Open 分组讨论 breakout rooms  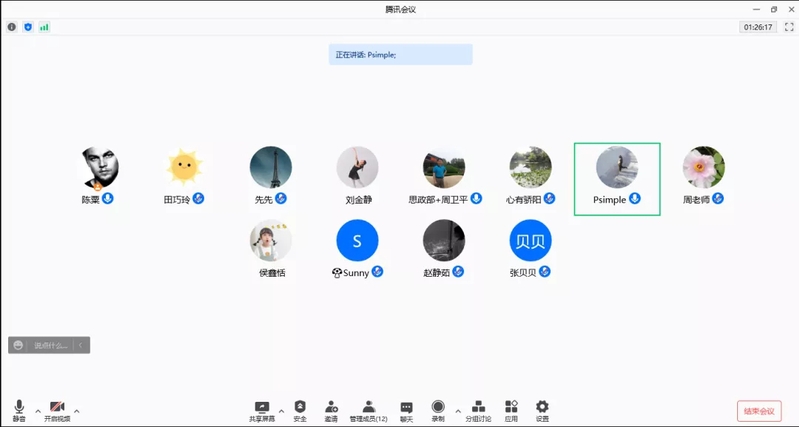pos(478,410)
